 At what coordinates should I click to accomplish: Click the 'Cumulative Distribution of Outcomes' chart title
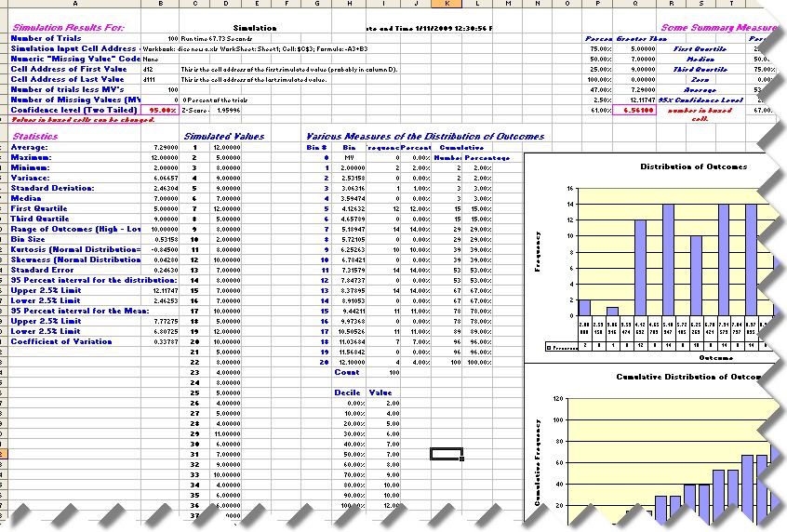click(690, 377)
